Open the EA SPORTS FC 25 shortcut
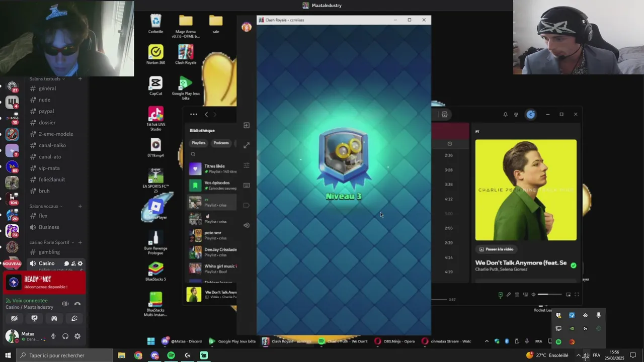This screenshot has height=362, width=644. pyautogui.click(x=155, y=181)
